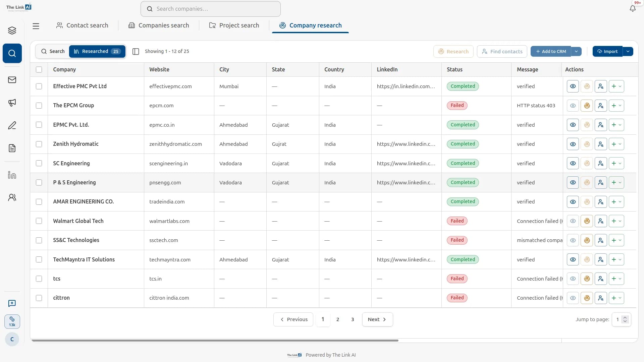
Task: Select all rows with header checkbox
Action: click(x=39, y=70)
